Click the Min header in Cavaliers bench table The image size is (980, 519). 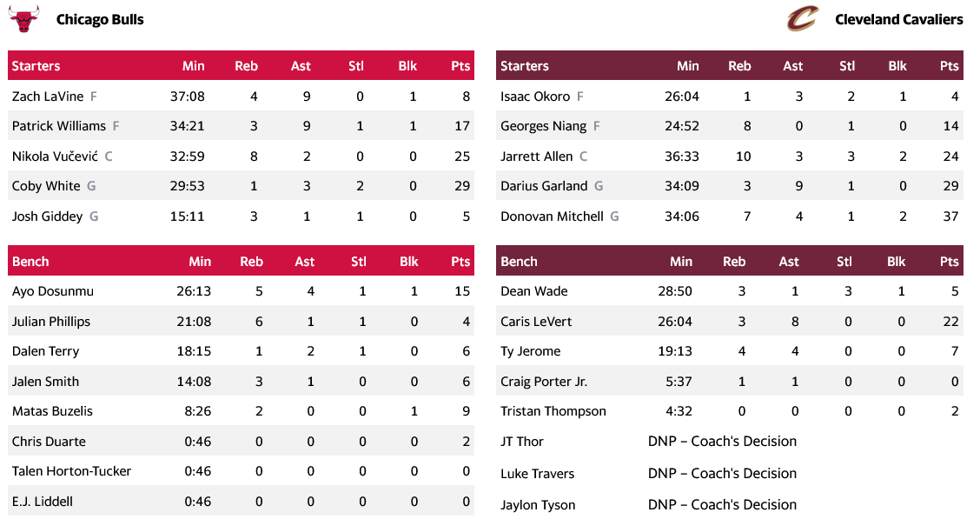(x=681, y=262)
